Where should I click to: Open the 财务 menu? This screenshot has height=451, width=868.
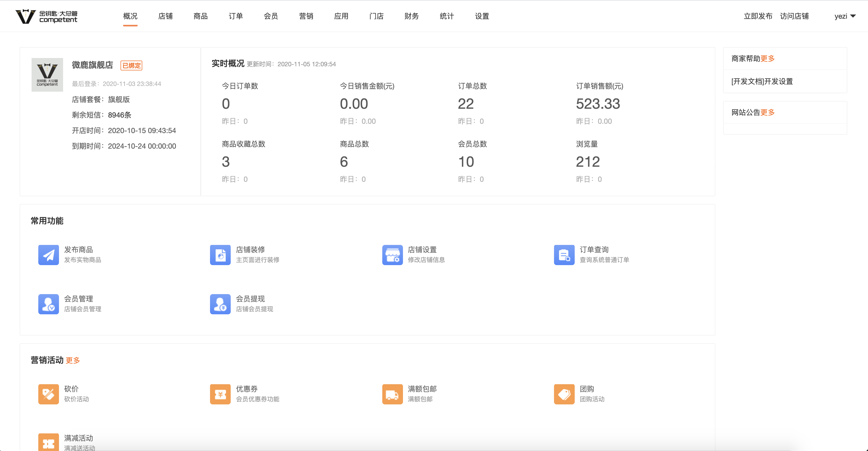[411, 16]
